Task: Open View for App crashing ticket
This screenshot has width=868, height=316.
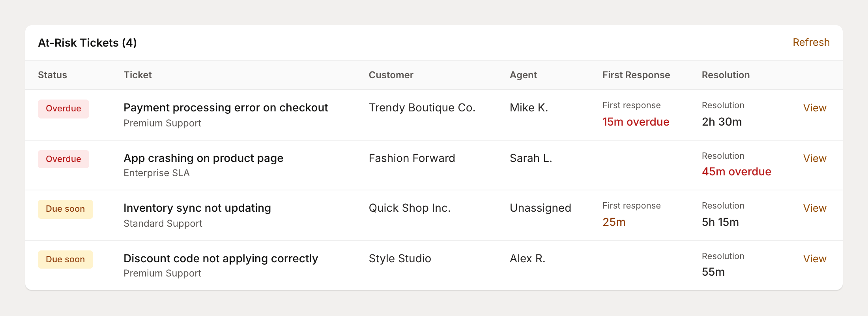Action: tap(814, 158)
